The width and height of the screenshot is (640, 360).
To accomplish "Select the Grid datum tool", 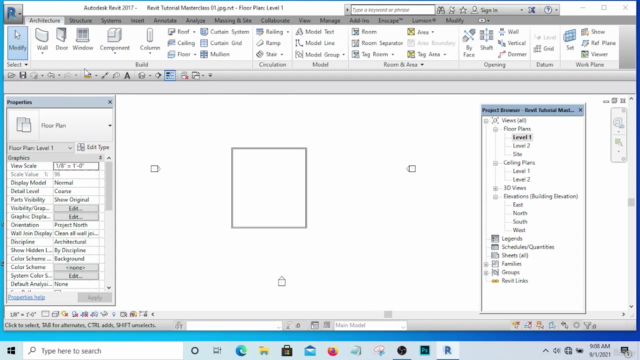I will pos(544,49).
